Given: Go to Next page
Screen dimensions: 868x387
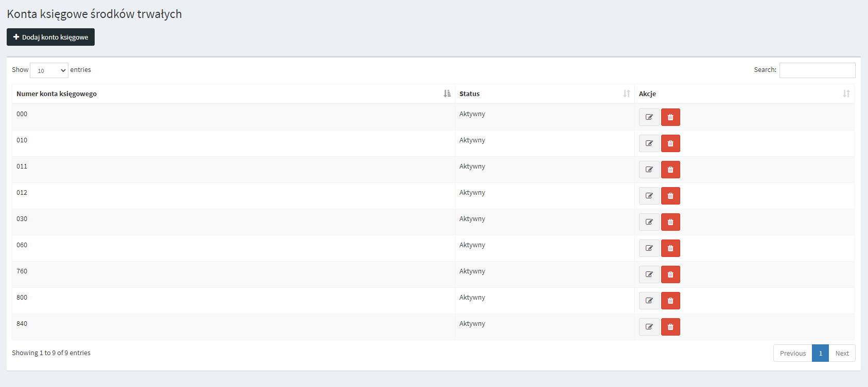Looking at the screenshot, I should pos(842,353).
